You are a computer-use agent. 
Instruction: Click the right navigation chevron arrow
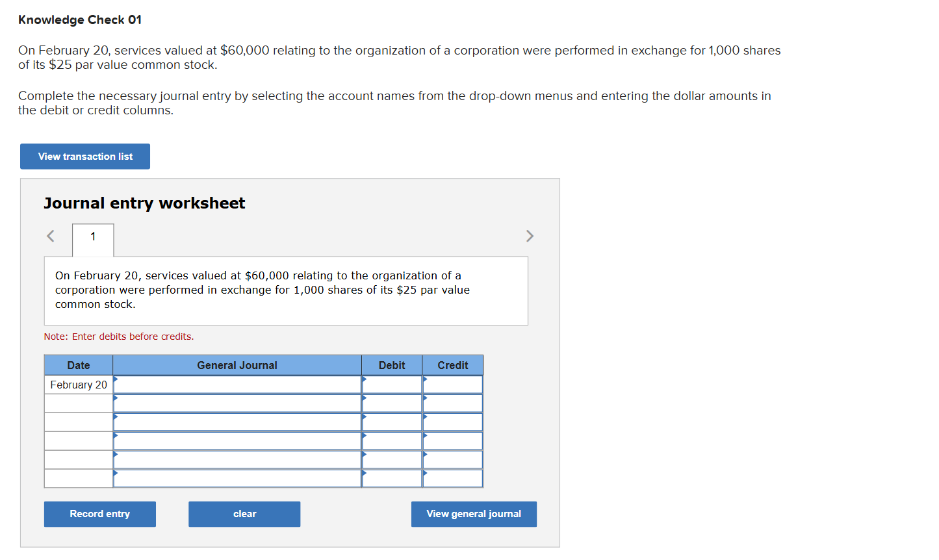tap(530, 236)
